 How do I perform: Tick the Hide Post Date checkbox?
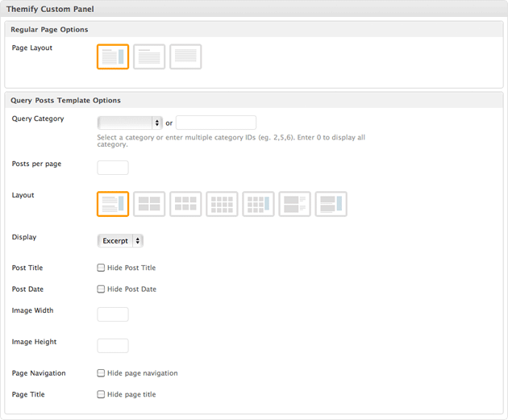coord(101,289)
